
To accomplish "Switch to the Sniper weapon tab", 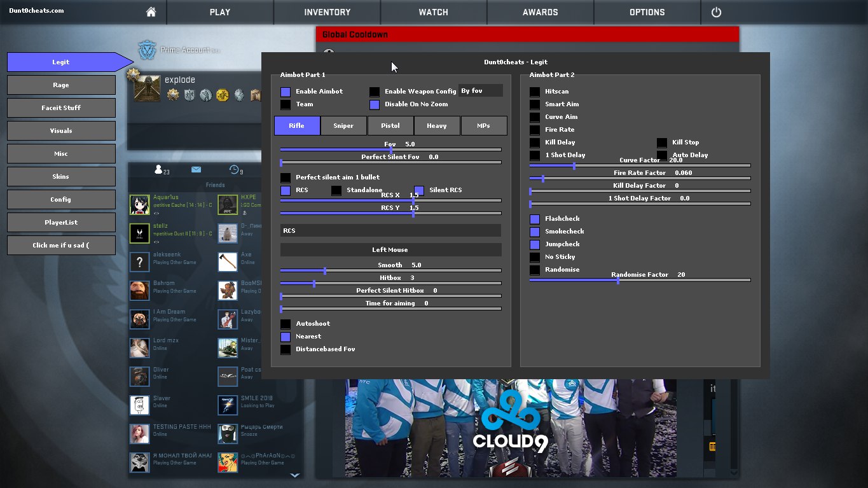I will [x=343, y=125].
